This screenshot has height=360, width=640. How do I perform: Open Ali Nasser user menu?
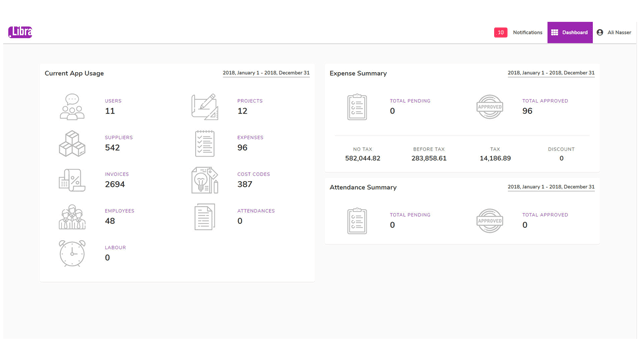click(614, 32)
